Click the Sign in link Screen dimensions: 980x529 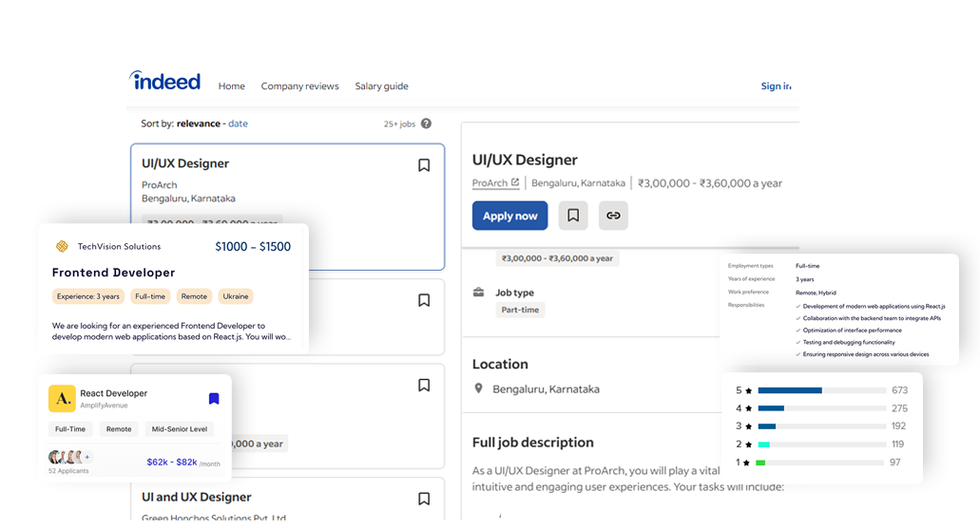tap(776, 86)
